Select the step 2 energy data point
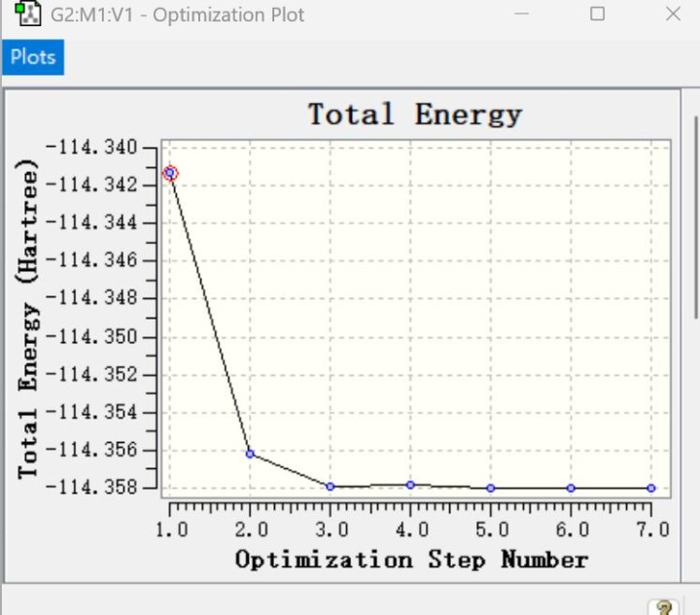700x615 pixels. click(250, 454)
